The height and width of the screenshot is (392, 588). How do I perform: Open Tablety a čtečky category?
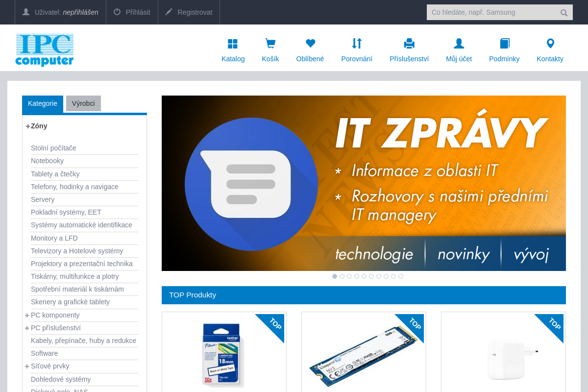55,174
